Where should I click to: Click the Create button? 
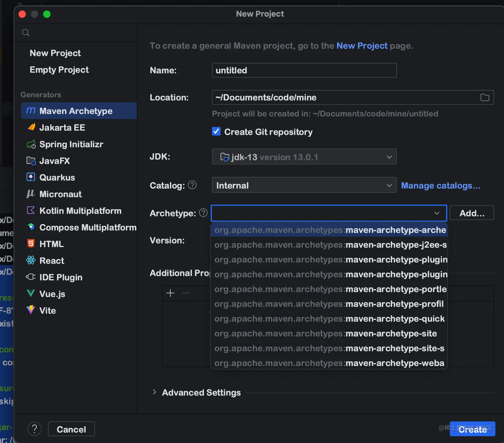(x=472, y=429)
